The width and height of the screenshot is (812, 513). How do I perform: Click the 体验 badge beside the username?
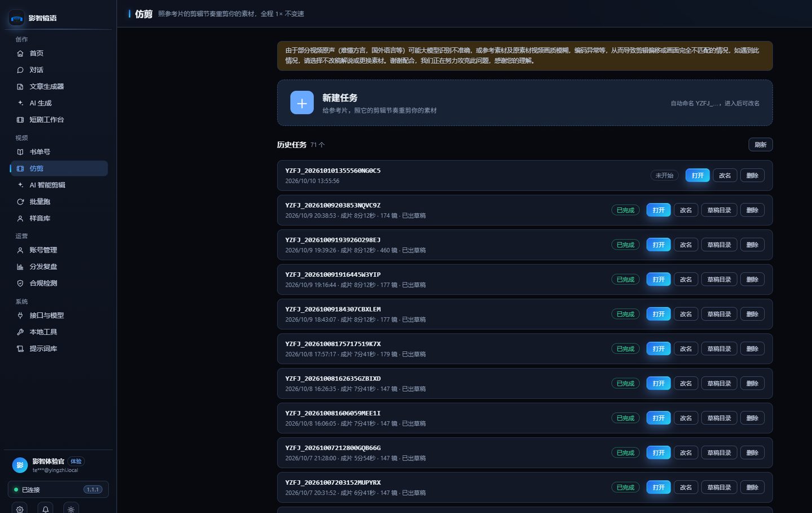(76, 461)
